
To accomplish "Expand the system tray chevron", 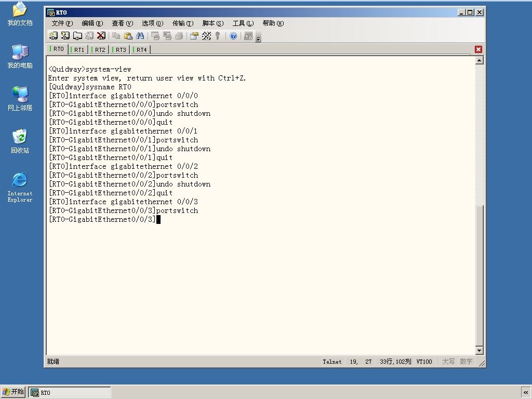I will (526, 392).
